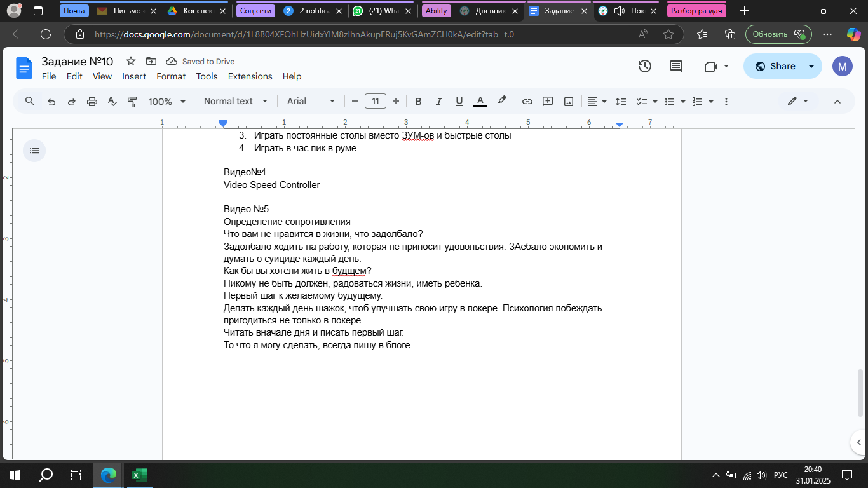Show the document outline tabs button

tap(34, 151)
